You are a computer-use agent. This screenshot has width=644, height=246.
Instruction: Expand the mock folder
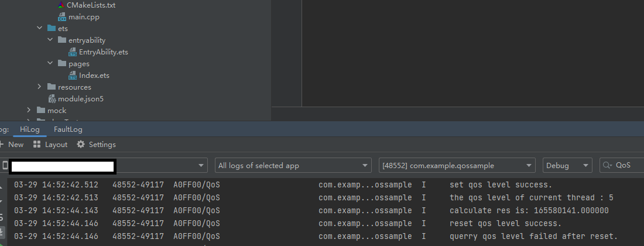pos(29,110)
